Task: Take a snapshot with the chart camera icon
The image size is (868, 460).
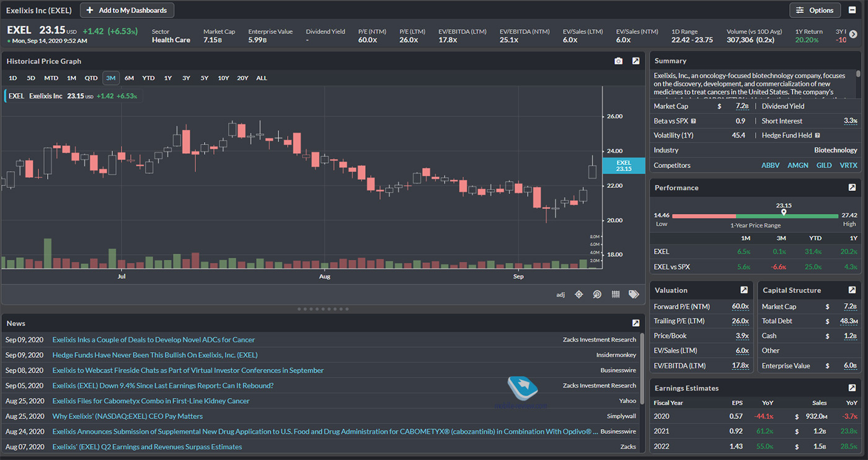Action: [618, 61]
